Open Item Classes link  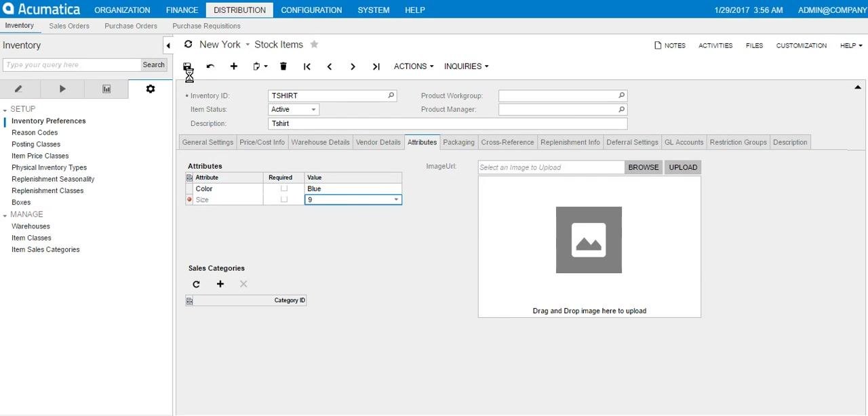[31, 238]
